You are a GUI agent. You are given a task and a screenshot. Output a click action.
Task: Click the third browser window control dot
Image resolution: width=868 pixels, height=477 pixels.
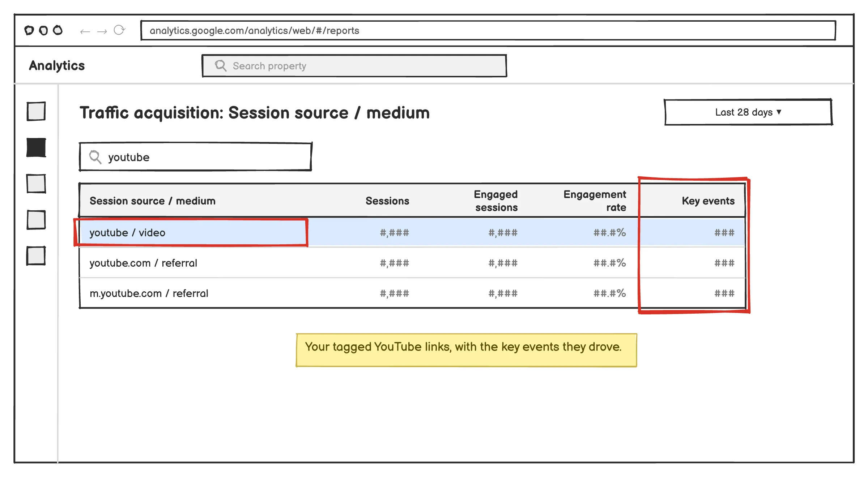58,30
